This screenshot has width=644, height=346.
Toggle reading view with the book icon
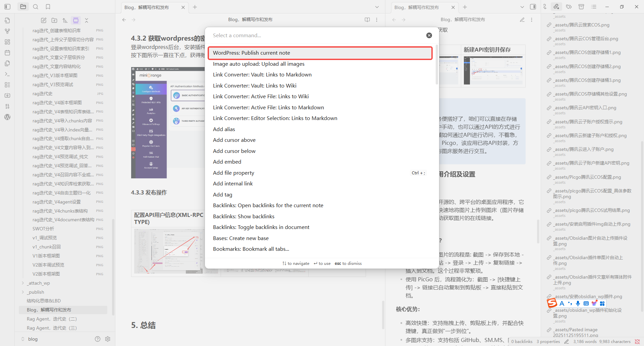point(367,20)
